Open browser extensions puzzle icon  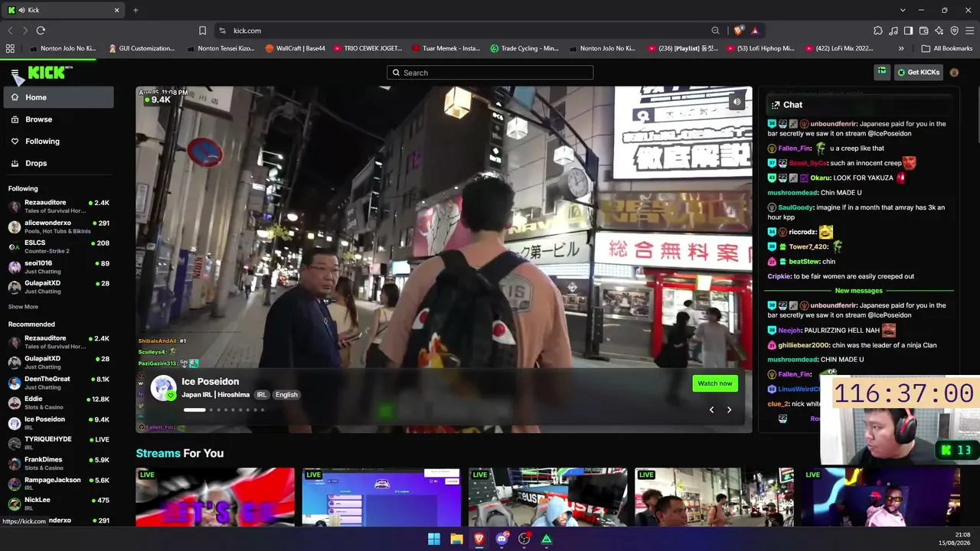click(x=878, y=31)
